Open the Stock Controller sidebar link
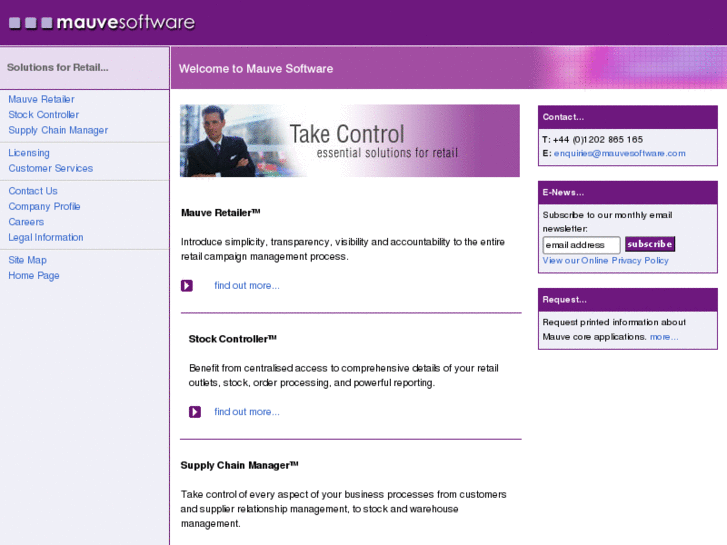Screen dimensions: 727x545 tap(44, 115)
